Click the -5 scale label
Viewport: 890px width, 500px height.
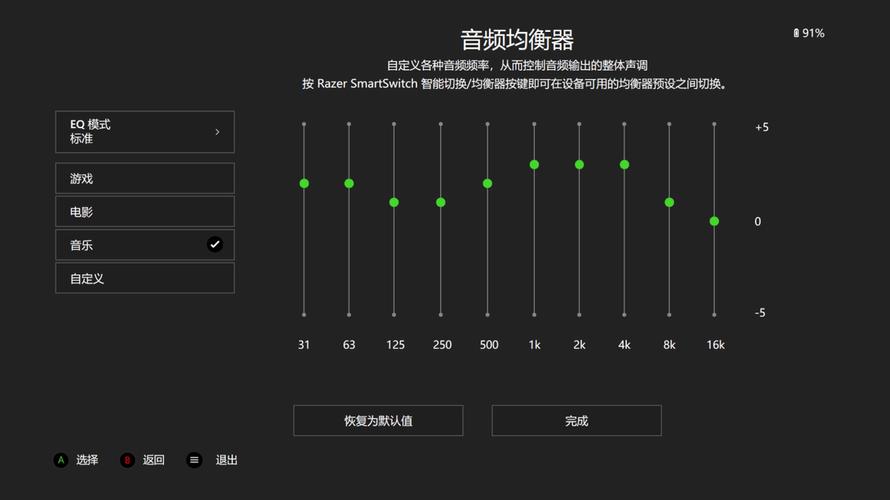(x=760, y=313)
